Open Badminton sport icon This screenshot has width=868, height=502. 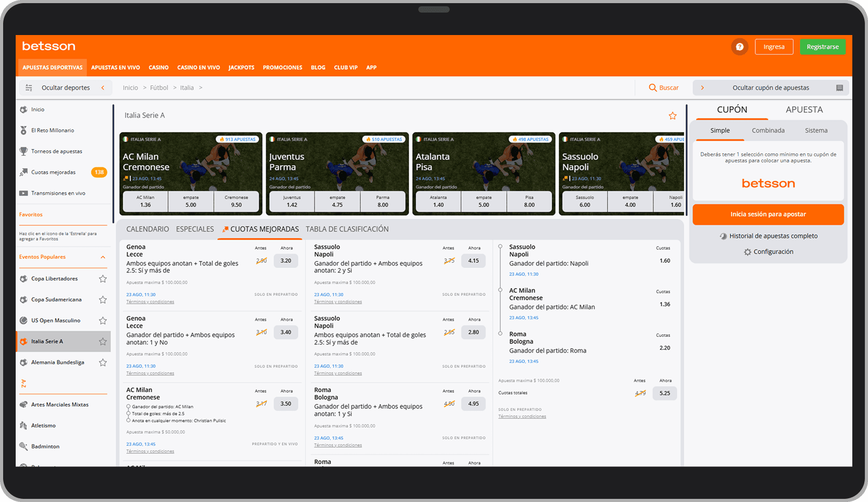pos(24,446)
